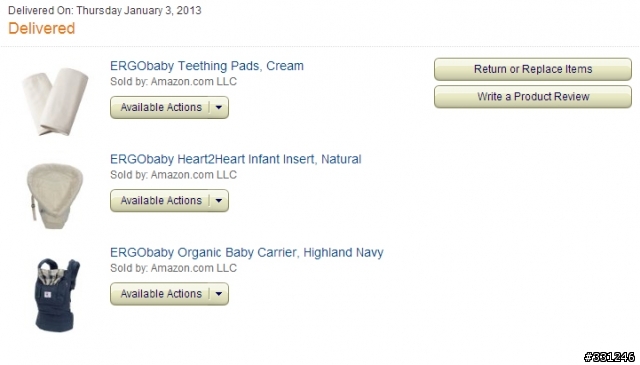Image resolution: width=640 pixels, height=365 pixels.
Task: Open ERGObaby Heart2Heart Infant Insert, Natural link
Action: click(236, 159)
